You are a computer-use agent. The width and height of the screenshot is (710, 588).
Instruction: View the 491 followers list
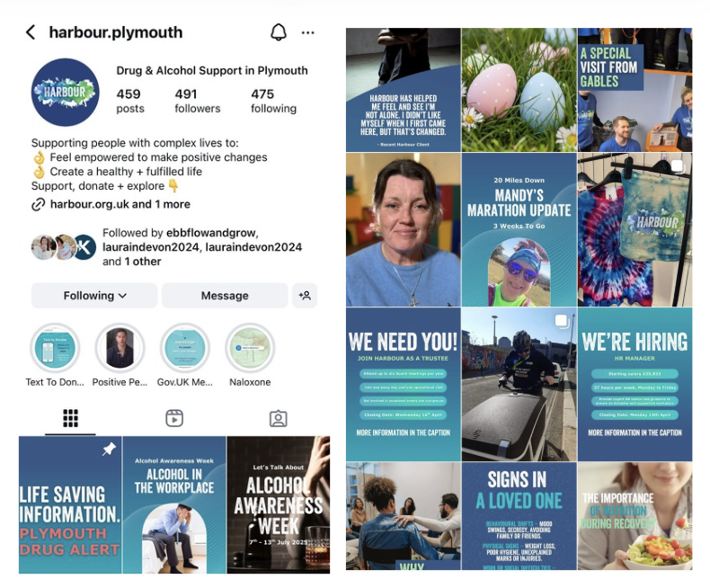pos(198,101)
